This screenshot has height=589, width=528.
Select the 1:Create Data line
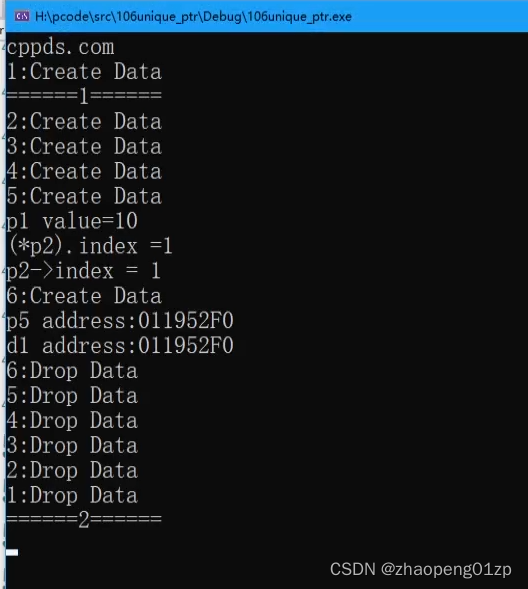(84, 71)
